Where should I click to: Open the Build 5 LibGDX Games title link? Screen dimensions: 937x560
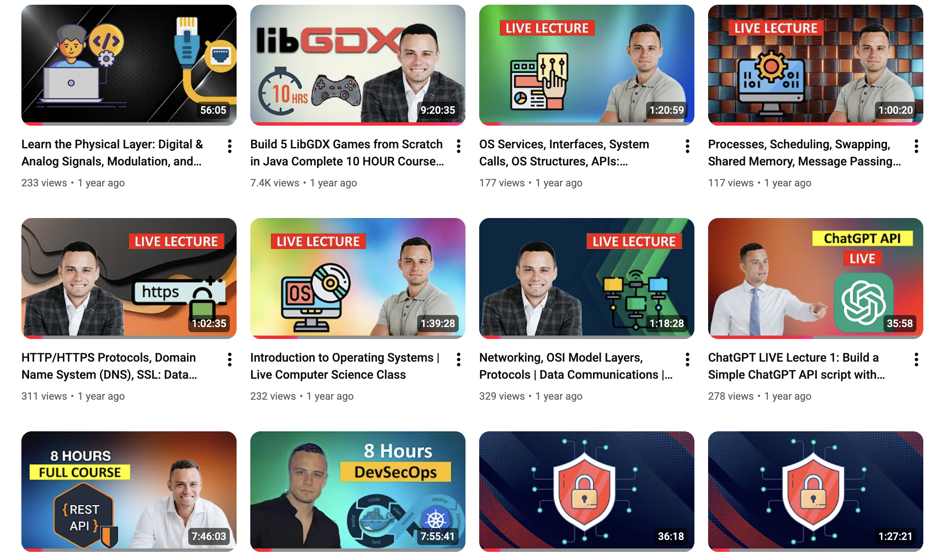pos(347,153)
